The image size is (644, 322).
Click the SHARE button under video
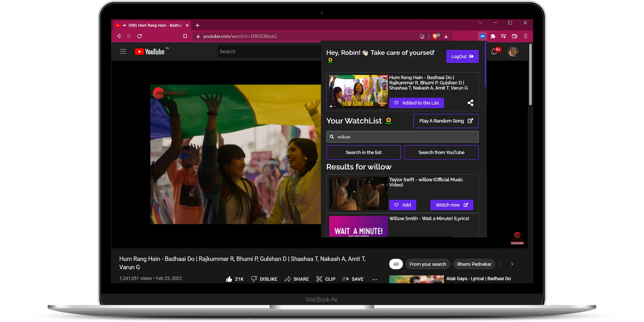(x=297, y=279)
